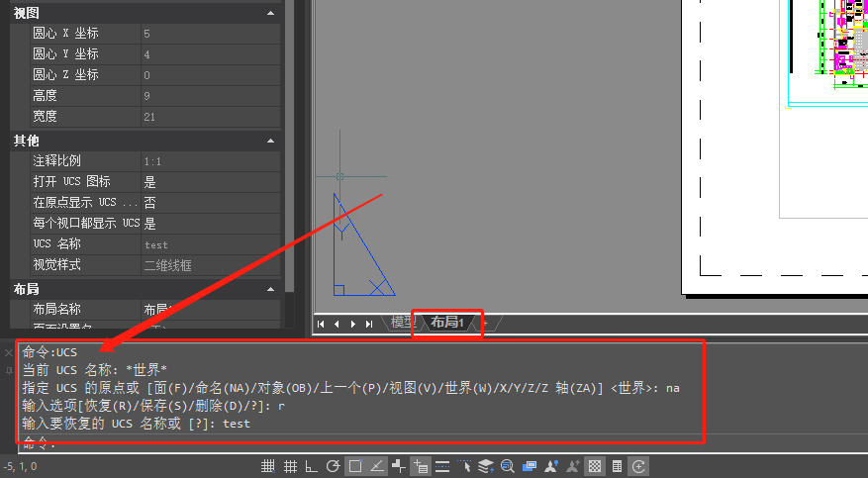868x478 pixels.
Task: Toggle lineweight display icon
Action: [442, 466]
